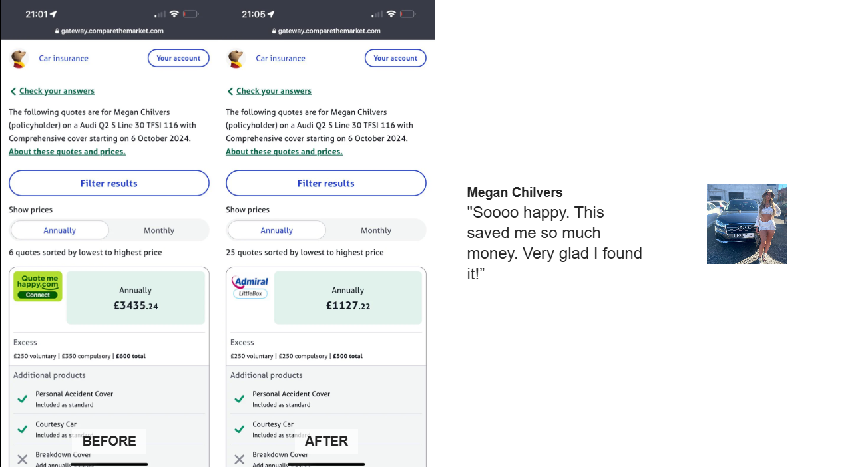Click Megan Chilvers' photo thumbnail

pyautogui.click(x=747, y=224)
